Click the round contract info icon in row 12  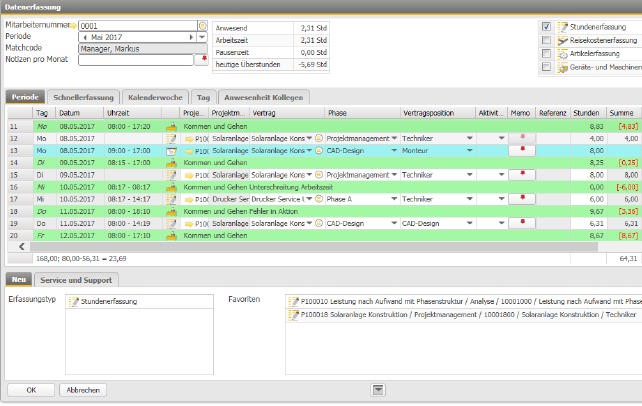[x=319, y=139]
